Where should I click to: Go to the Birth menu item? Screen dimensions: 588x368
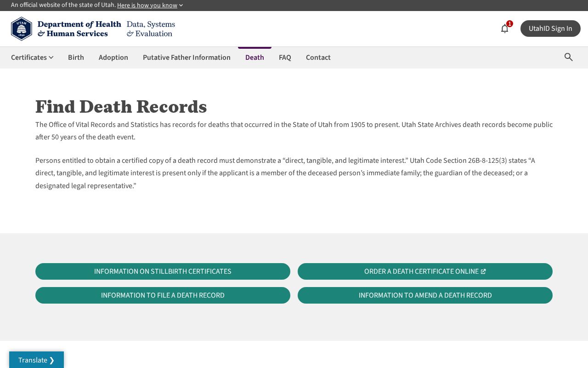(76, 57)
